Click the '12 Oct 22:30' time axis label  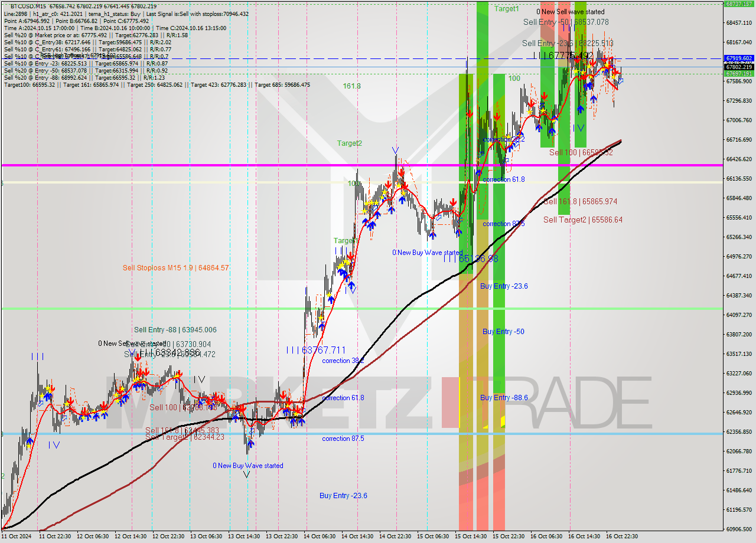(x=169, y=537)
